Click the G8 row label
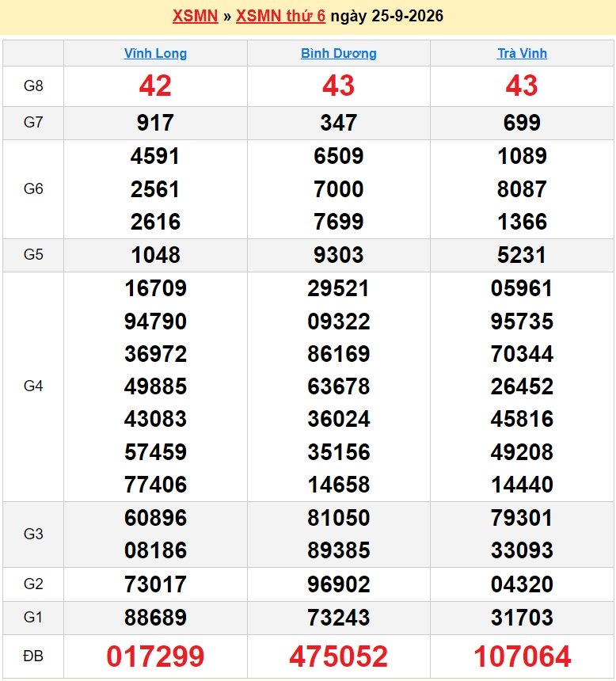 click(33, 86)
